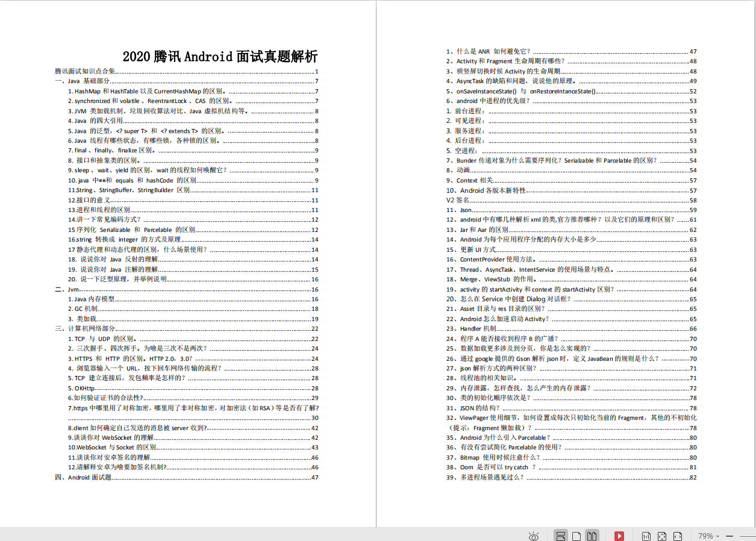This screenshot has width=756, height=541.
Task: Select '1. 前台进程' entry
Action: click(x=572, y=111)
